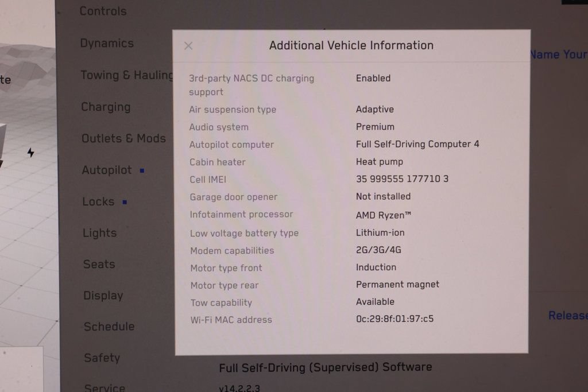
Task: Open the Controls settings menu
Action: click(103, 11)
